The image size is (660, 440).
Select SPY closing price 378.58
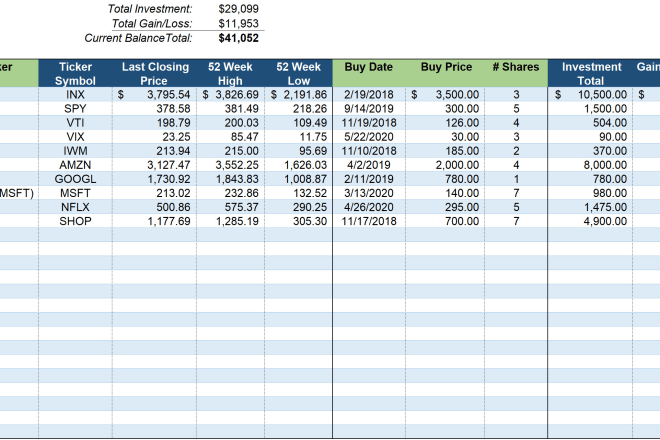pos(154,109)
